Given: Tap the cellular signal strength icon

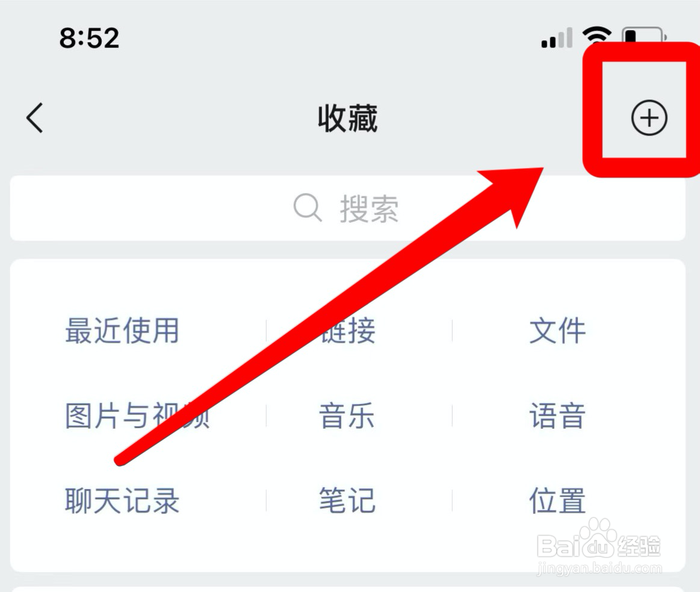Looking at the screenshot, I should [x=557, y=37].
